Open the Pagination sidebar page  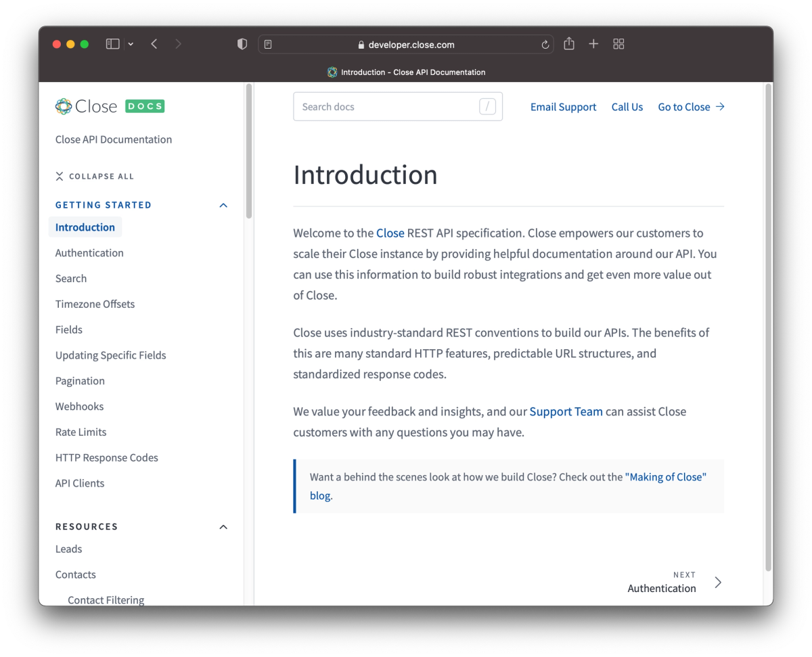click(80, 381)
